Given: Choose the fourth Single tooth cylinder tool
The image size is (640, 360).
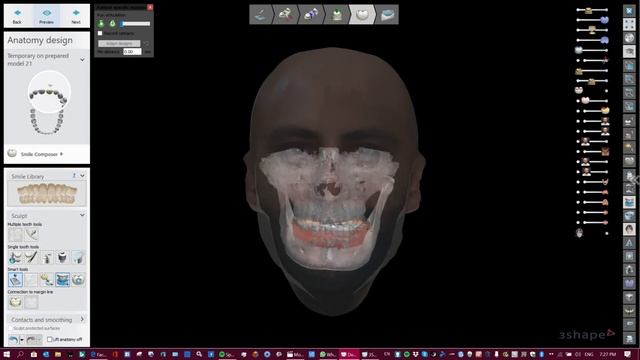Looking at the screenshot, I should point(62,257).
